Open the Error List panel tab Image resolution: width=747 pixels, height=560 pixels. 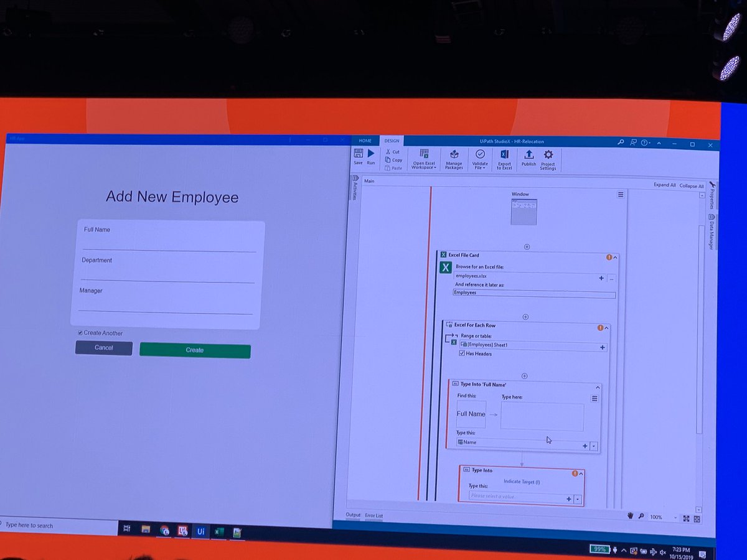(x=374, y=516)
